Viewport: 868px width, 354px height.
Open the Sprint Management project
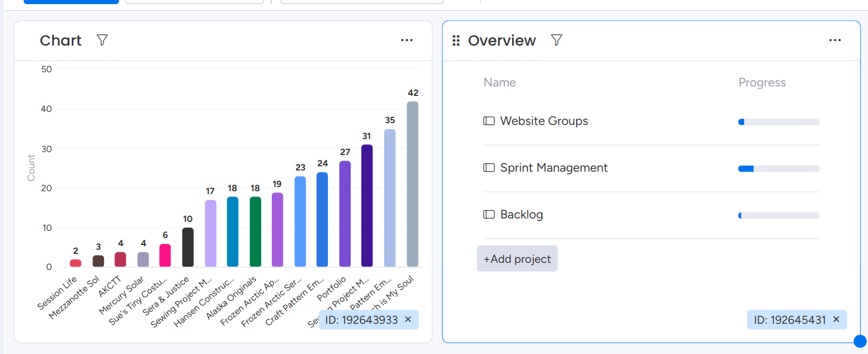[554, 168]
